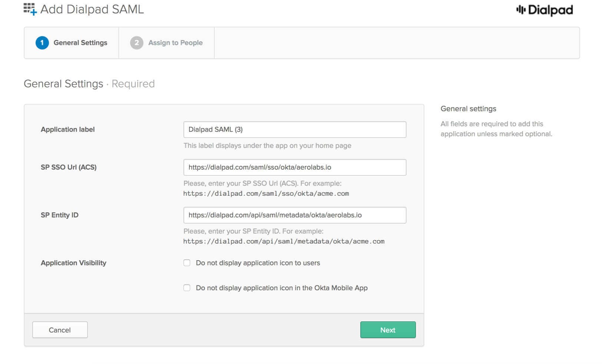Click the label display hint text

267,146
